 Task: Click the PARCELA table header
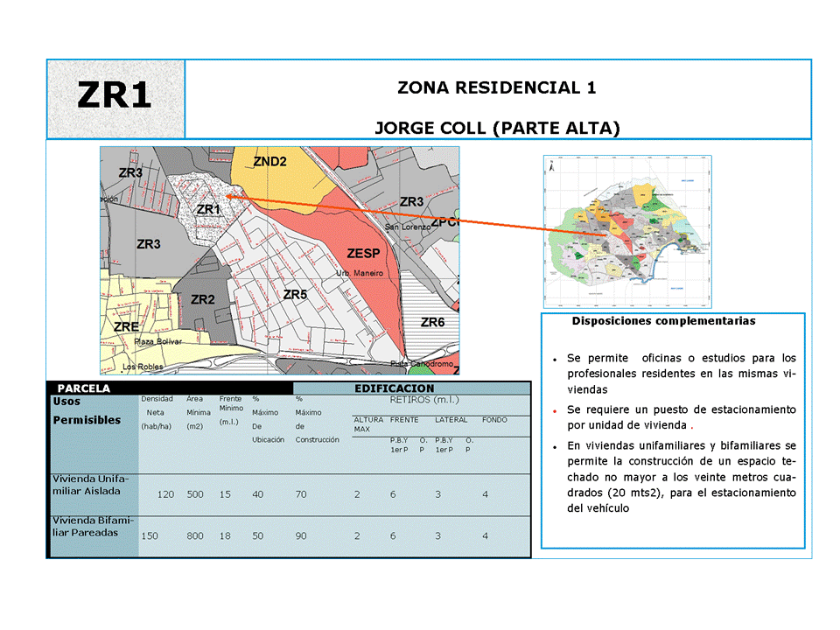(84, 388)
